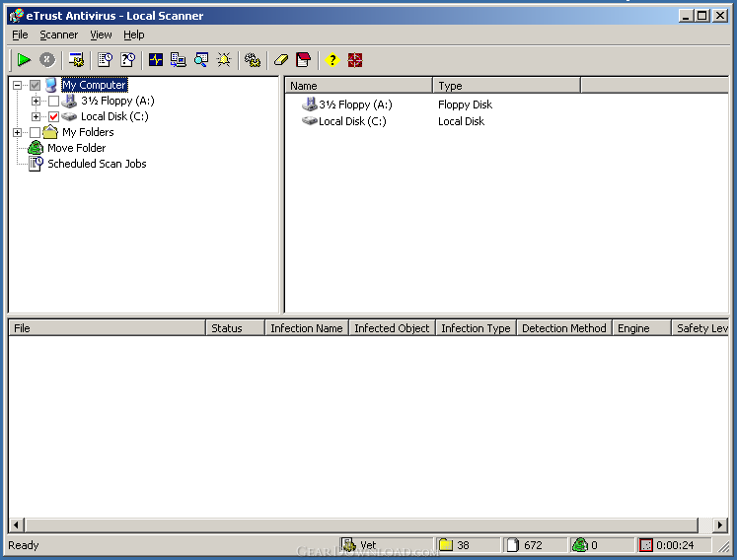
Task: Click the eraser toolbar icon
Action: [x=281, y=60]
